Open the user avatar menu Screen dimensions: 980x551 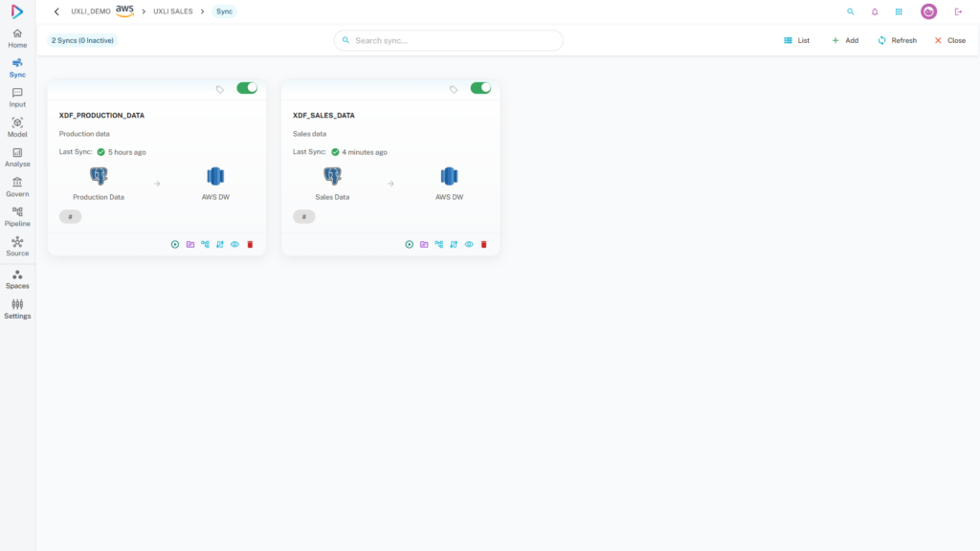point(928,11)
